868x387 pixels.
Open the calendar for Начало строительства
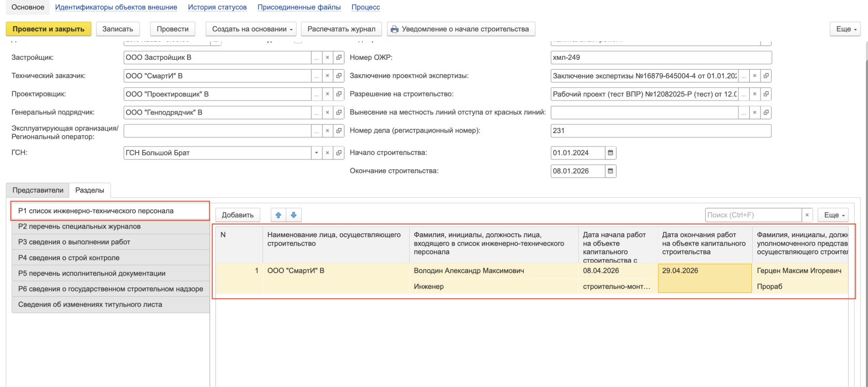pyautogui.click(x=610, y=153)
